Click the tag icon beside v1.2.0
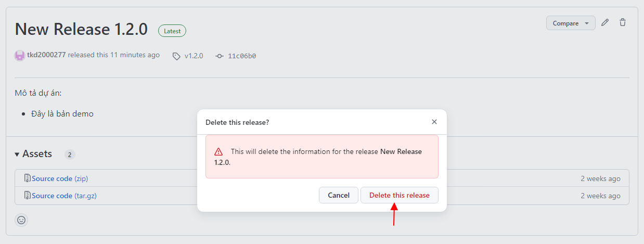Image resolution: width=644 pixels, height=244 pixels. [177, 56]
